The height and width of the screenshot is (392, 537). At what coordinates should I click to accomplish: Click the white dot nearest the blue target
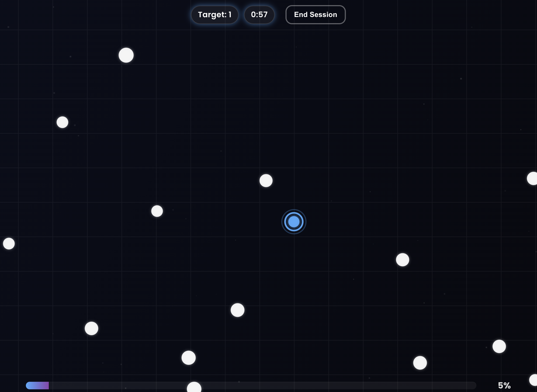266,181
